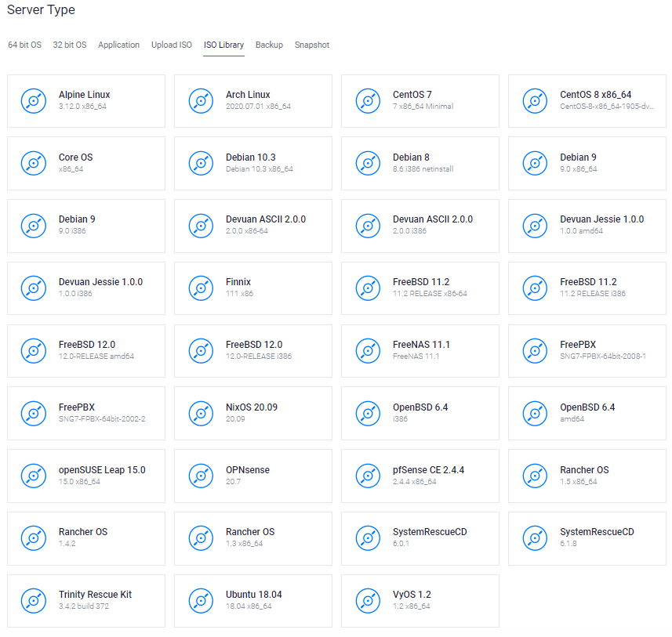
Task: Click the VyOS 1.2 disc icon
Action: pyautogui.click(x=368, y=600)
